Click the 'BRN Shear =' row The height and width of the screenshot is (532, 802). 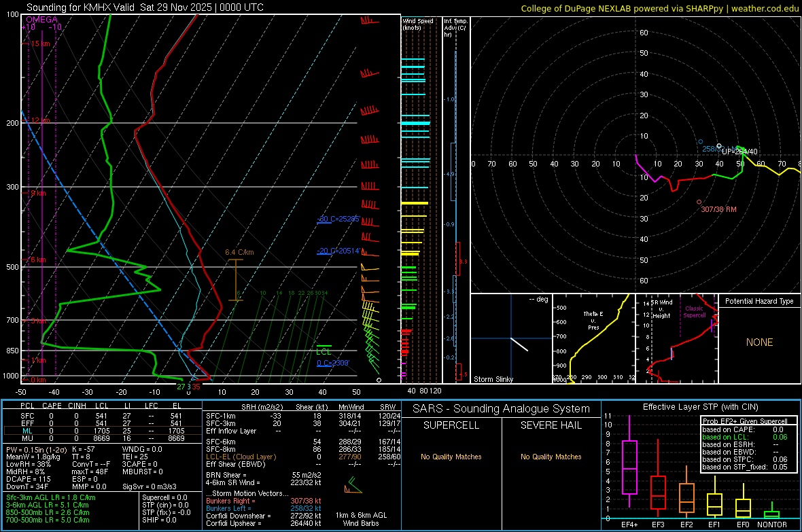click(x=264, y=475)
